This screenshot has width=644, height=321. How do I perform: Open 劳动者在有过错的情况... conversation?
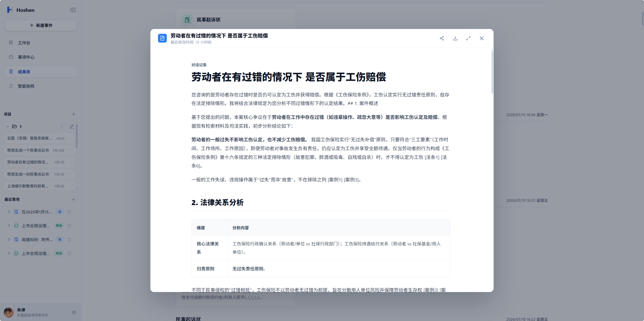pyautogui.click(x=40, y=162)
